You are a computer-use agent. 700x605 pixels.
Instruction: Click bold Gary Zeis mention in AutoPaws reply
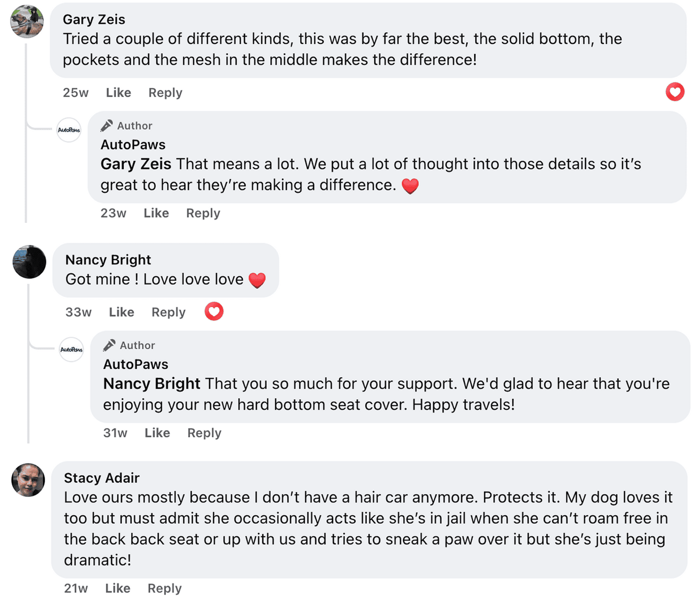(136, 164)
